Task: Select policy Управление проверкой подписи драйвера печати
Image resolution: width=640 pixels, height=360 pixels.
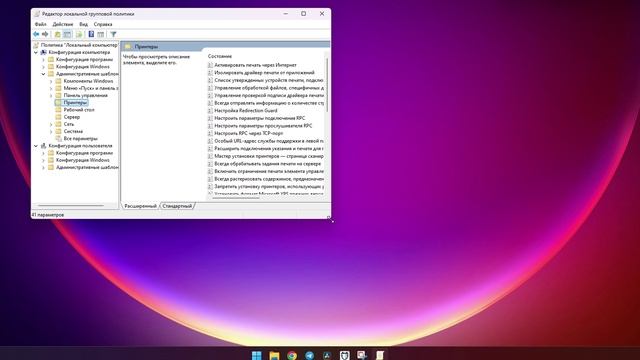Action: point(269,96)
